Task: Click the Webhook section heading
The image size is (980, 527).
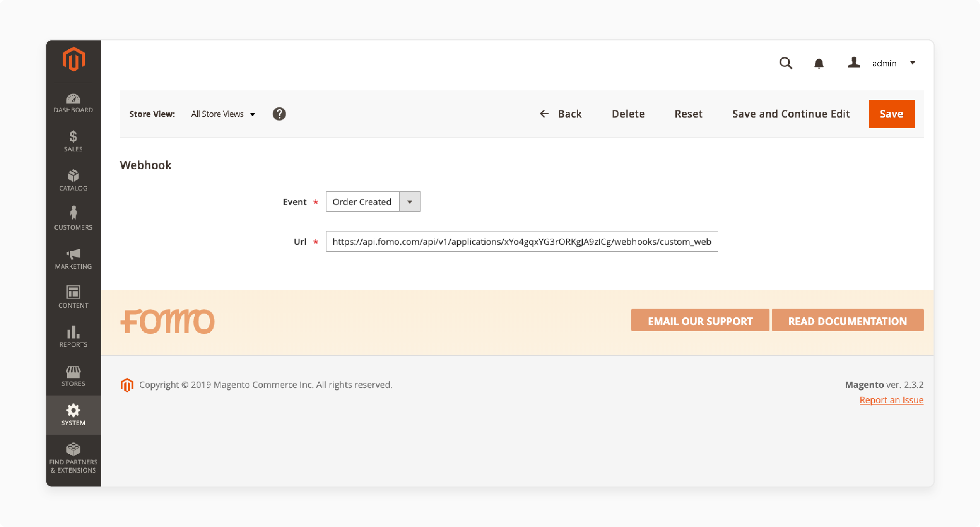Action: (145, 165)
